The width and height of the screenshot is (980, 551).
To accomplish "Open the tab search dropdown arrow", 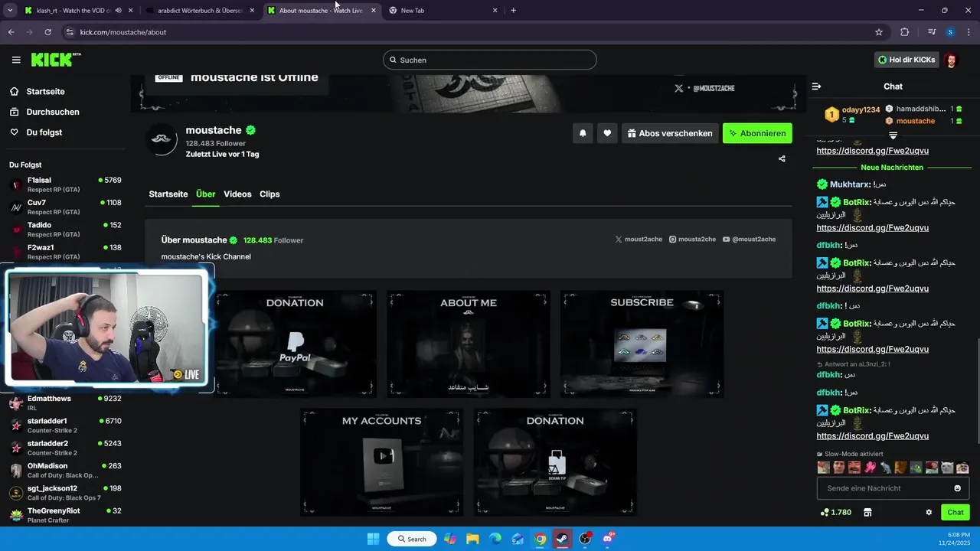I will coord(9,11).
